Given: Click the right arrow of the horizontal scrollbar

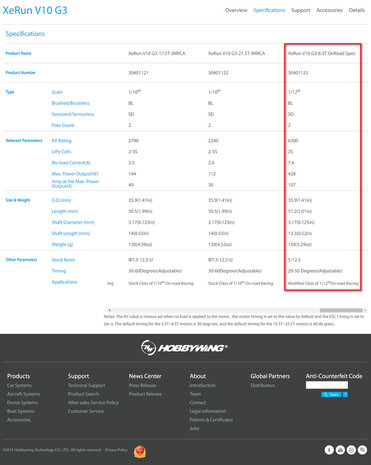Looking at the screenshot, I should tap(365, 310).
